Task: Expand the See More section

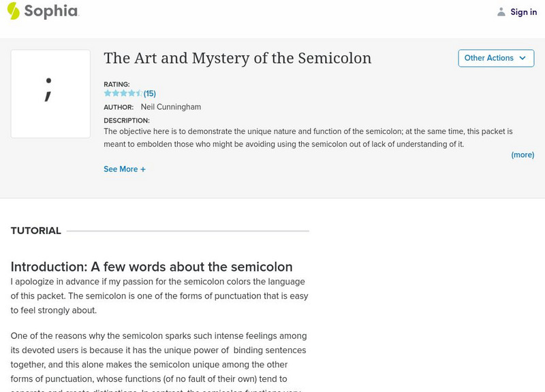Action: point(120,169)
